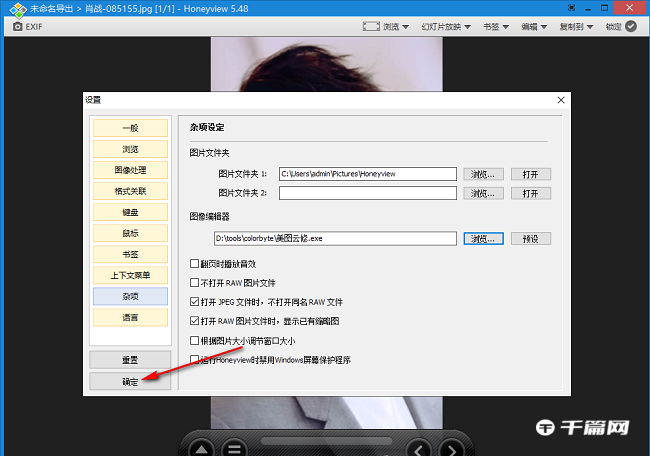Switch to the 书签 settings tab
Viewport: 650px width, 456px height.
[130, 254]
